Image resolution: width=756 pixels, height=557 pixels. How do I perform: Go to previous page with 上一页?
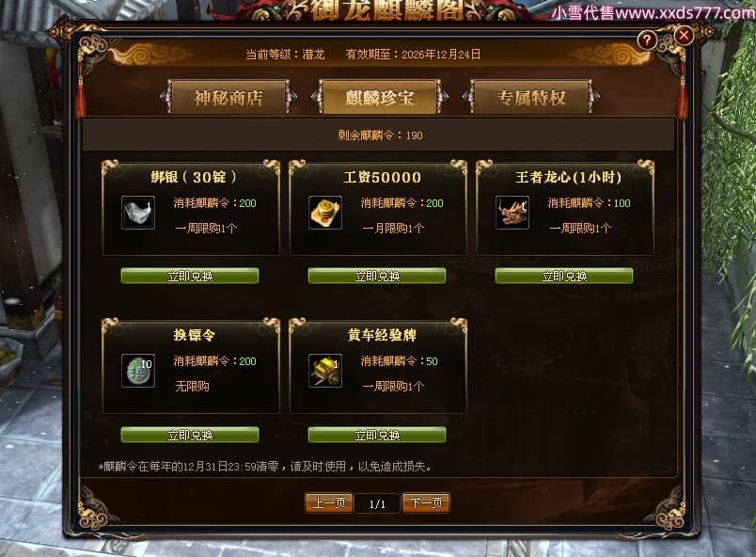point(329,503)
